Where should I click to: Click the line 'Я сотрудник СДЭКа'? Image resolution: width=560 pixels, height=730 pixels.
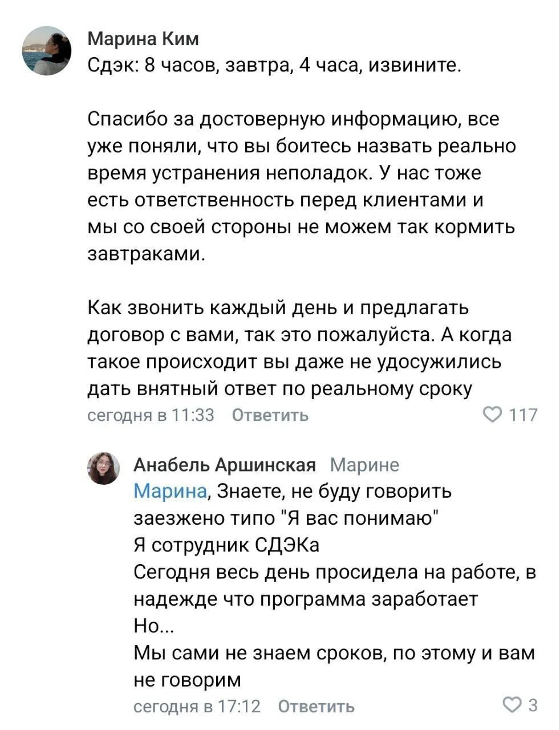(226, 545)
